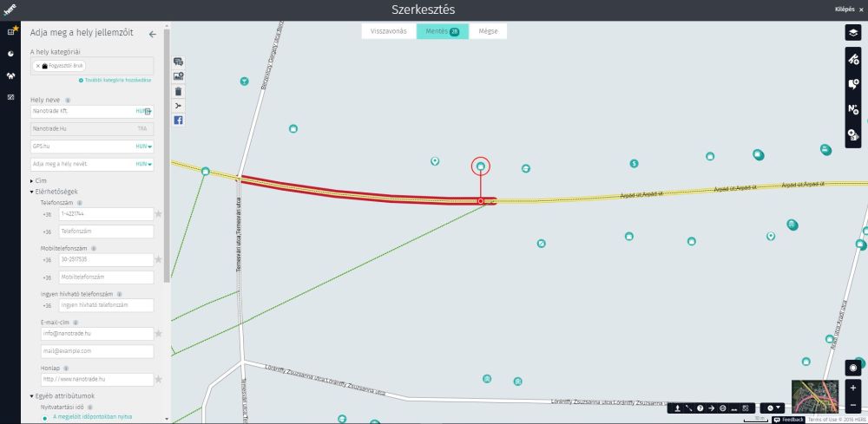This screenshot has width=868, height=424.
Task: Open the grid with star sidebar icon
Action: pos(11,31)
